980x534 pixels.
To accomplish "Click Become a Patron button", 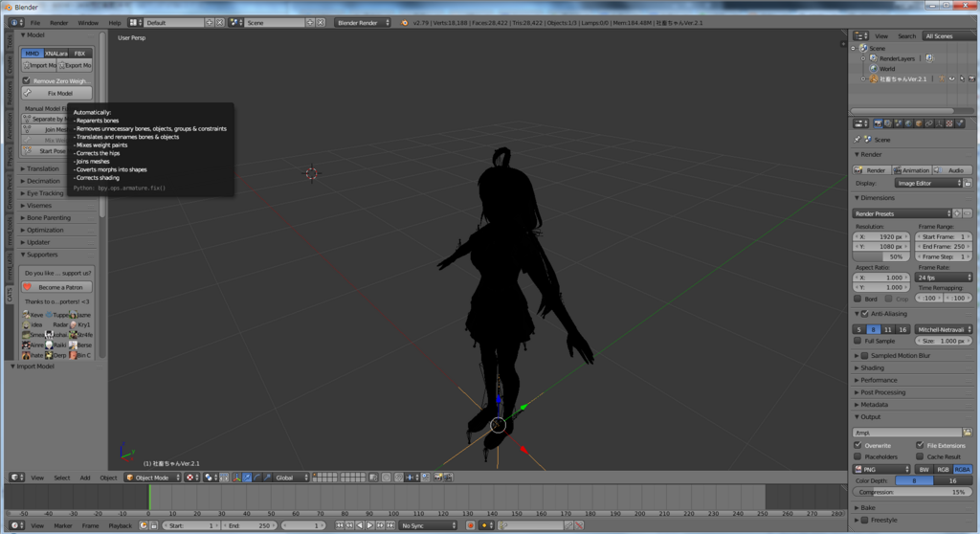I will tap(56, 287).
